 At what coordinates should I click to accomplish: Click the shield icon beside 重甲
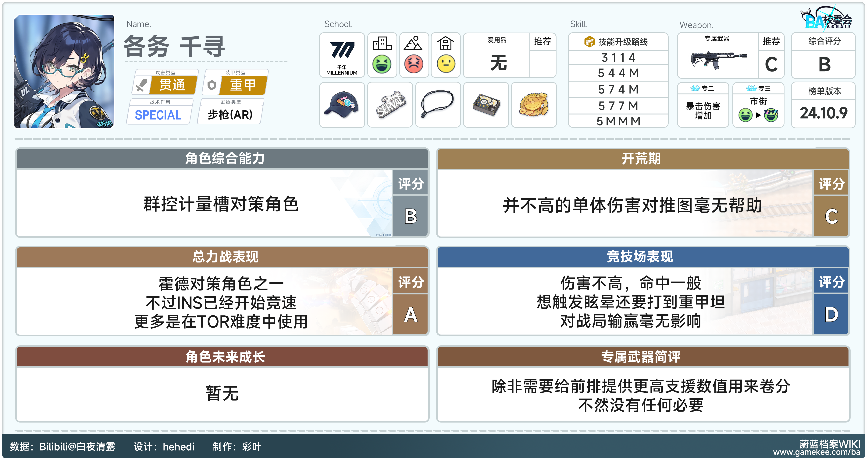[212, 85]
